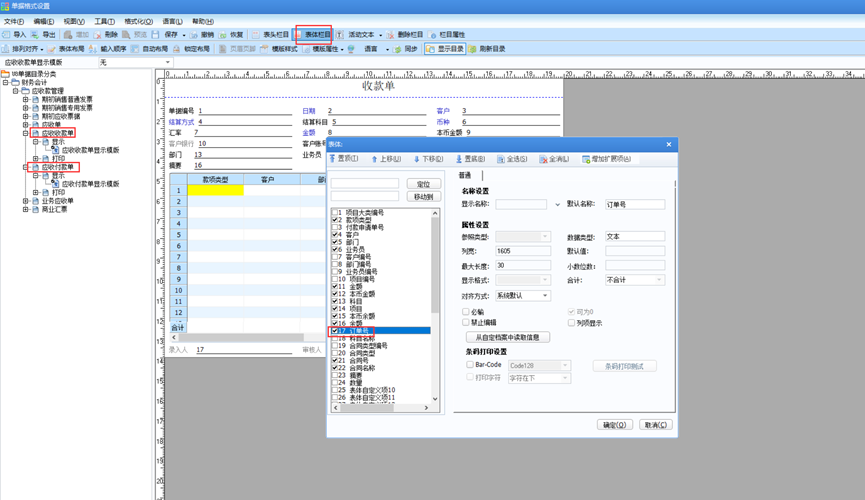Click the 定位 locate button
This screenshot has height=500, width=865.
coord(424,184)
